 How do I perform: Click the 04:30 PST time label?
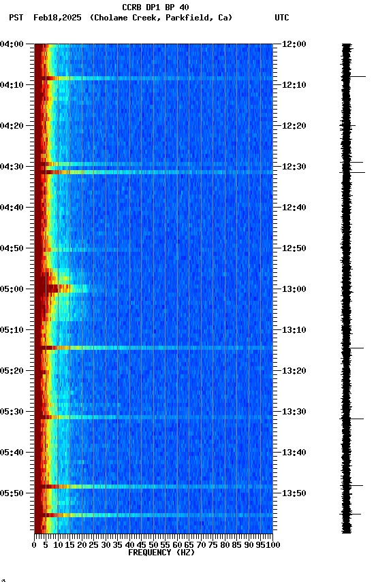(12, 167)
